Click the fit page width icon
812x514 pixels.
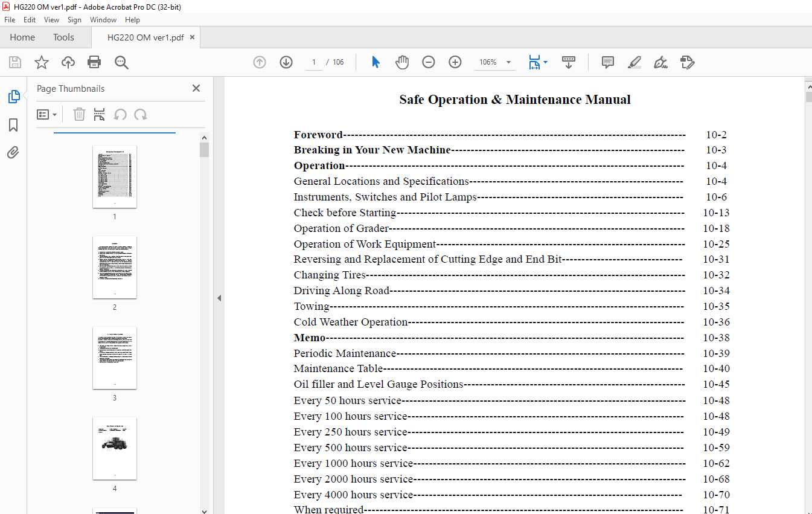534,62
